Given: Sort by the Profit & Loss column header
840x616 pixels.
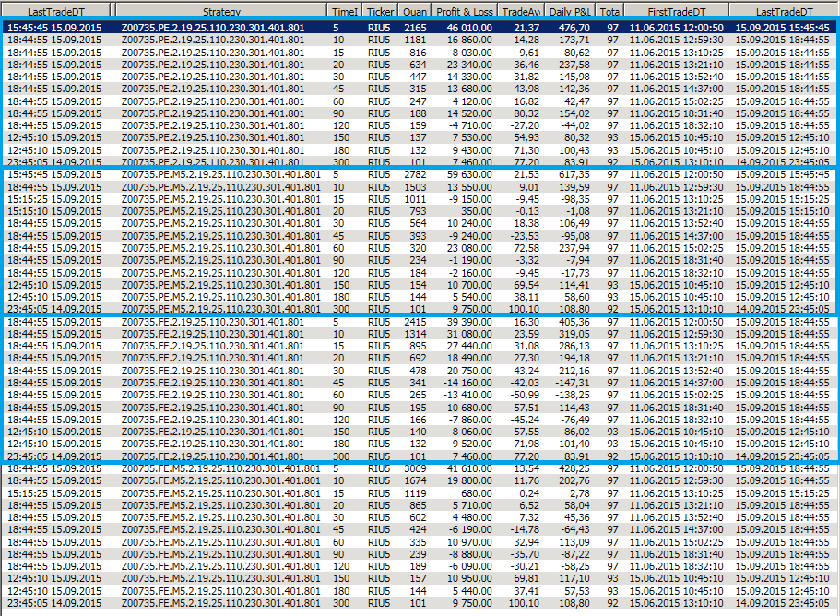Looking at the screenshot, I should (x=464, y=11).
